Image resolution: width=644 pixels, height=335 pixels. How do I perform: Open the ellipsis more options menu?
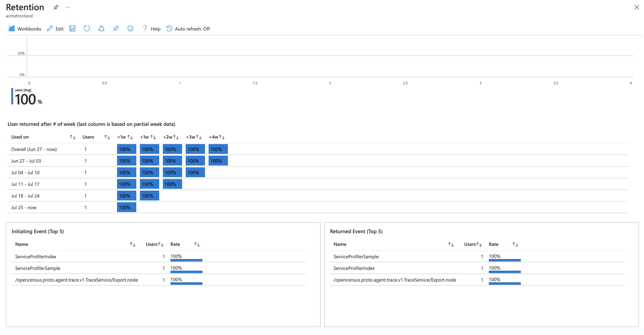[x=67, y=7]
